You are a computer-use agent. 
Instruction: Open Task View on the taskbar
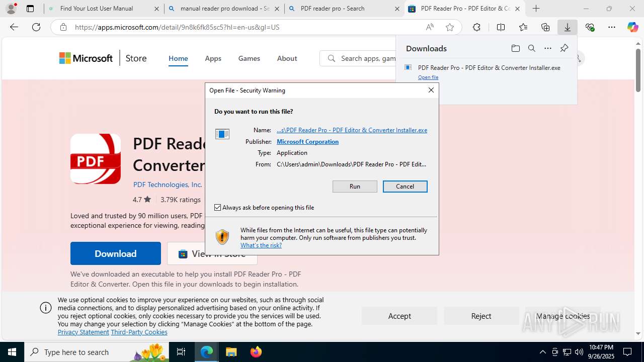(182, 352)
